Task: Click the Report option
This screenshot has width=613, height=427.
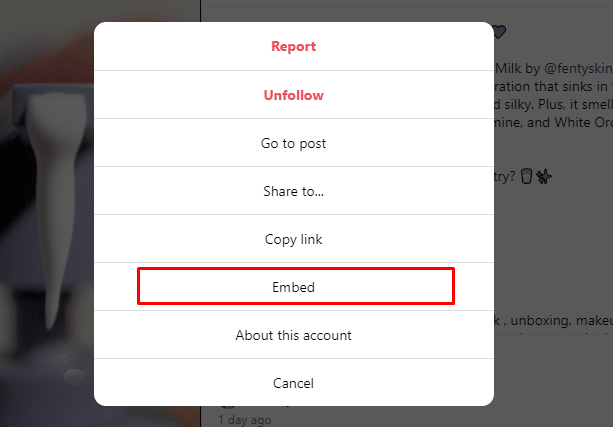Action: pos(293,47)
